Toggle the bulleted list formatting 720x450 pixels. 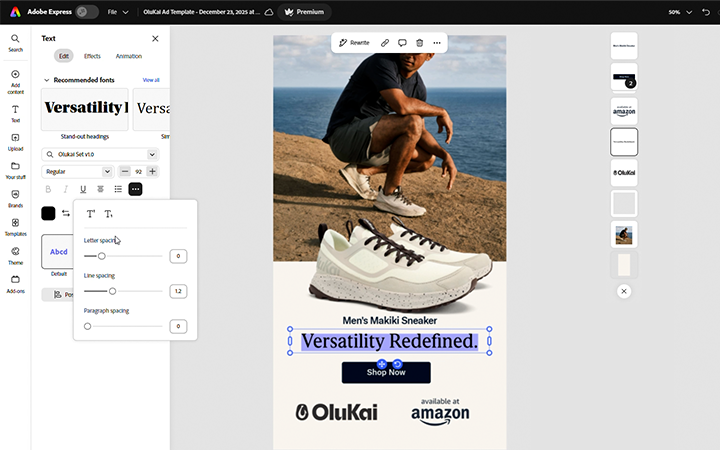click(118, 189)
